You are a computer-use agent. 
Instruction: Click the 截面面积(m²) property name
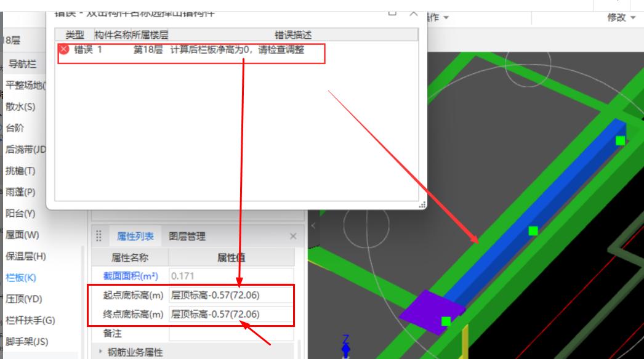click(x=130, y=276)
